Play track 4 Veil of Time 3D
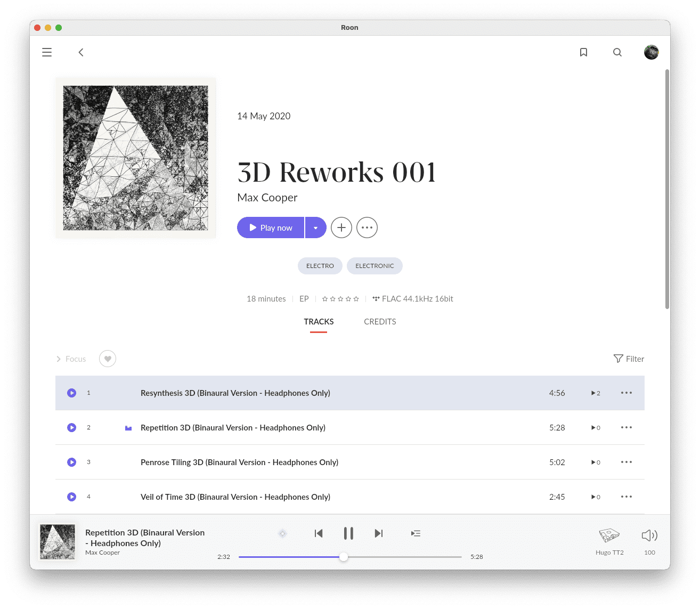 click(72, 497)
